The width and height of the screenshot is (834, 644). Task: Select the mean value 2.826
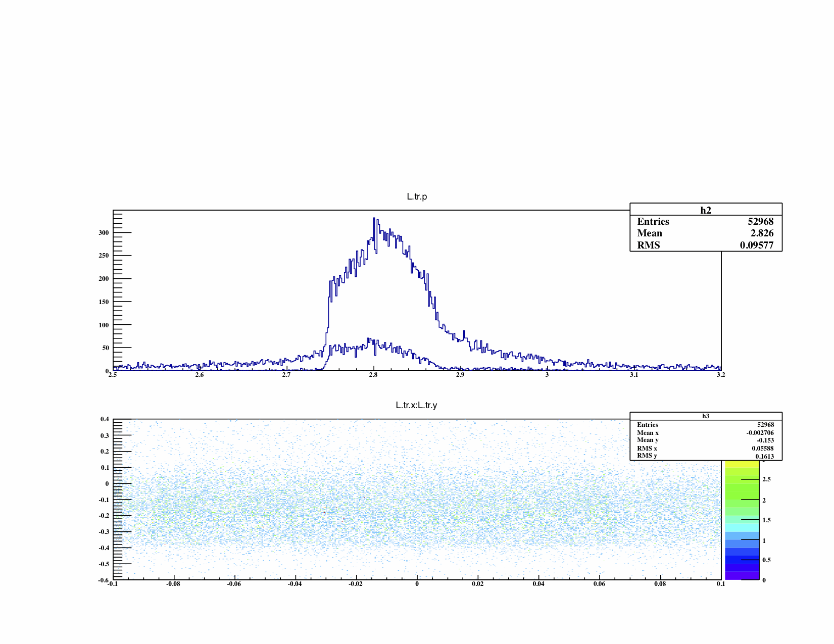click(762, 233)
